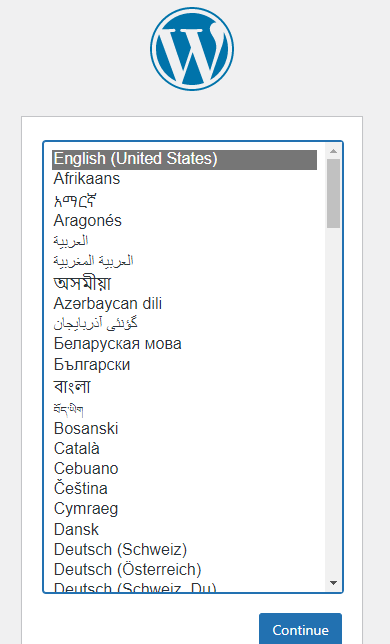Choose Bosanski language option
Viewport: 390px width, 644px height.
[184, 429]
